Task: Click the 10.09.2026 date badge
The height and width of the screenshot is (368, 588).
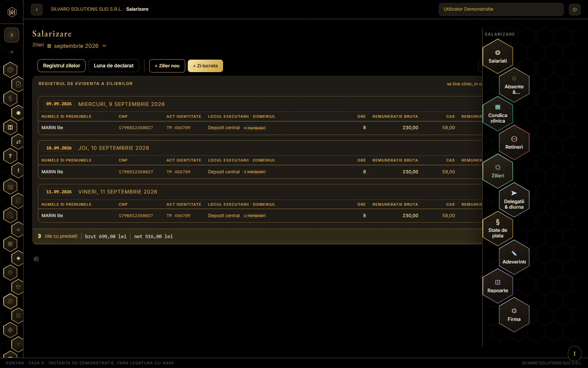Action: (59, 148)
